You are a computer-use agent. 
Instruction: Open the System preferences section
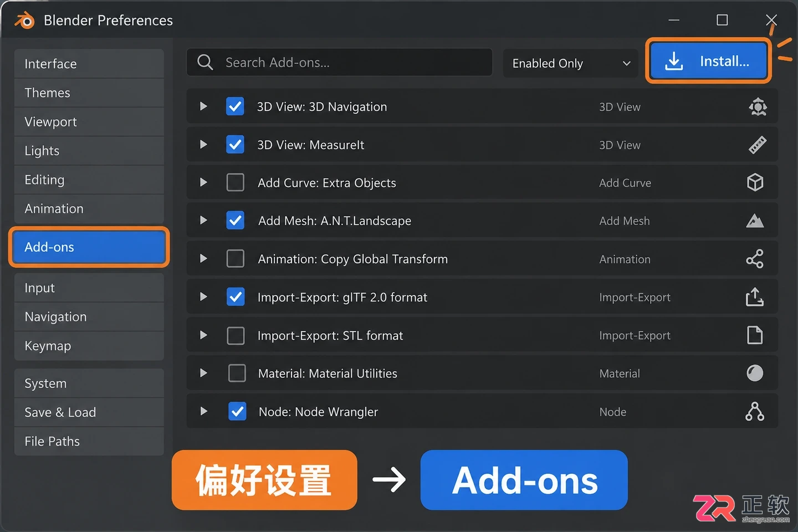coord(89,383)
